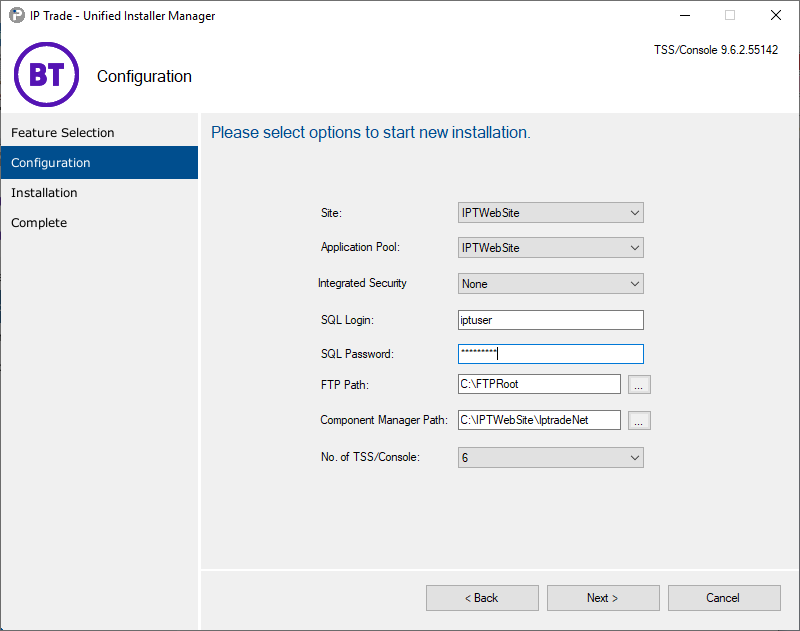Screen dimensions: 800x631
Task: Click the Back button
Action: [482, 597]
